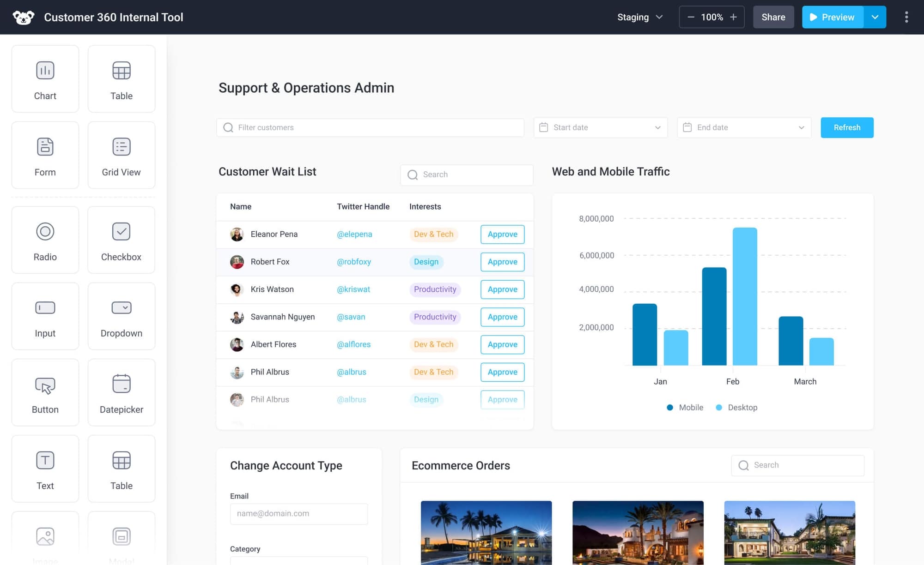The width and height of the screenshot is (924, 565).
Task: Decrease zoom with the minus control
Action: click(x=691, y=17)
